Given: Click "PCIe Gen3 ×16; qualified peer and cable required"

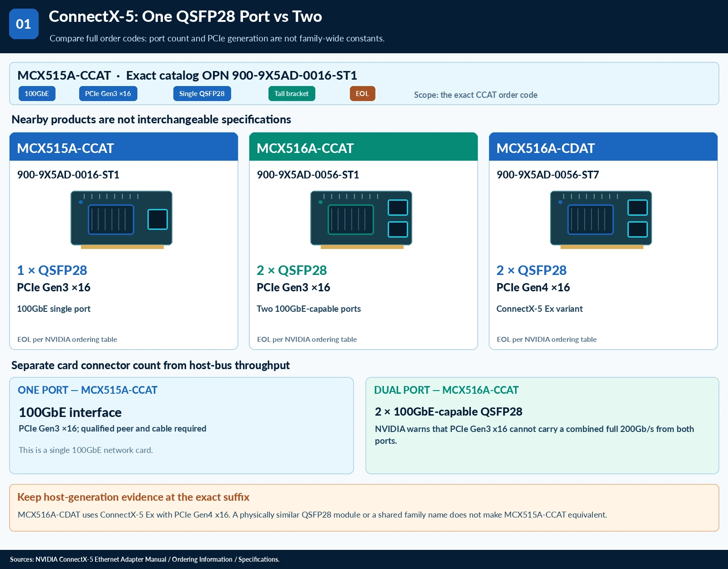Looking at the screenshot, I should 112,428.
